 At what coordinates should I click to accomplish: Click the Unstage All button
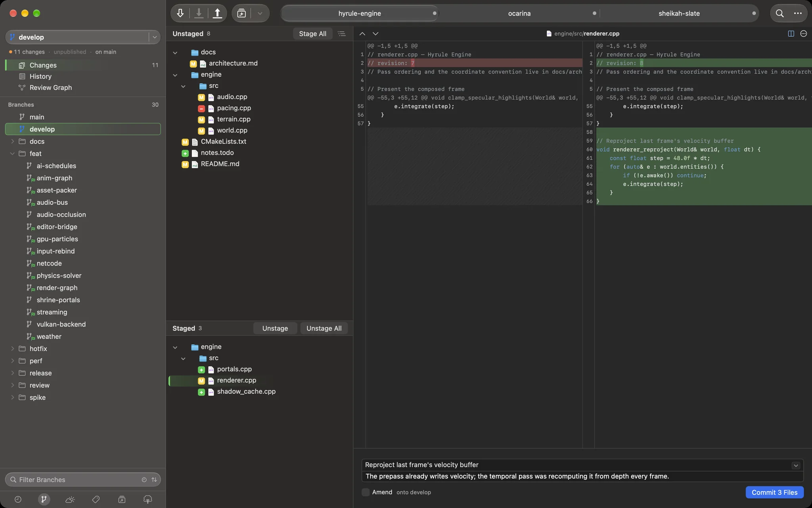[324, 328]
